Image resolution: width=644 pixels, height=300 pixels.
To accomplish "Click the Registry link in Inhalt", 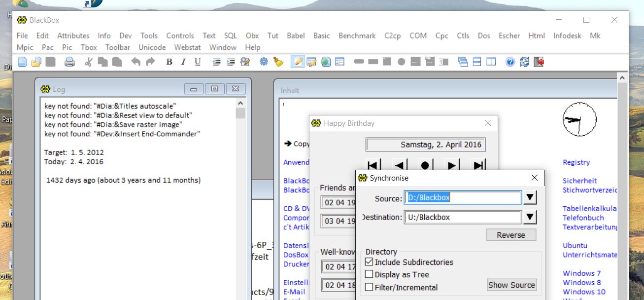I will (576, 162).
